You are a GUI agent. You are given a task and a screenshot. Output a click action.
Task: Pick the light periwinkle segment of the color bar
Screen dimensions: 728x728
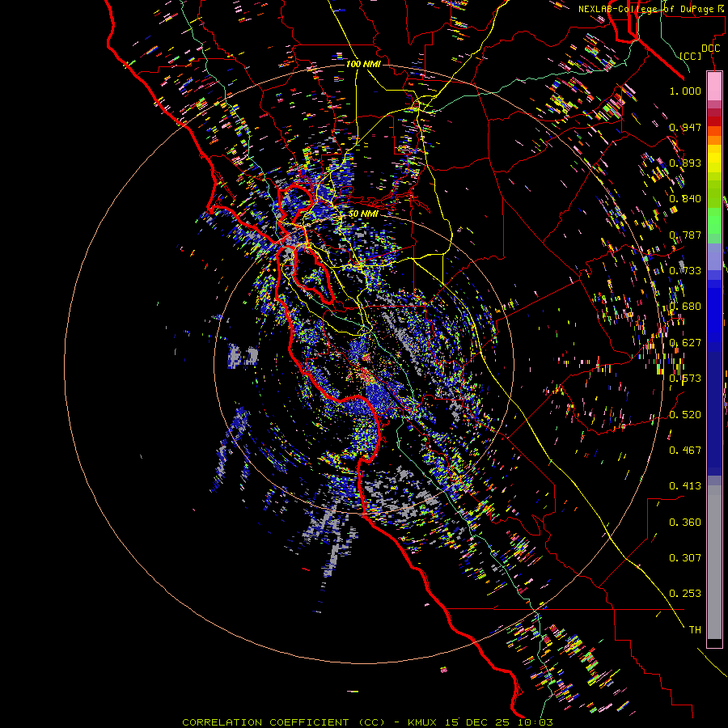click(x=714, y=256)
